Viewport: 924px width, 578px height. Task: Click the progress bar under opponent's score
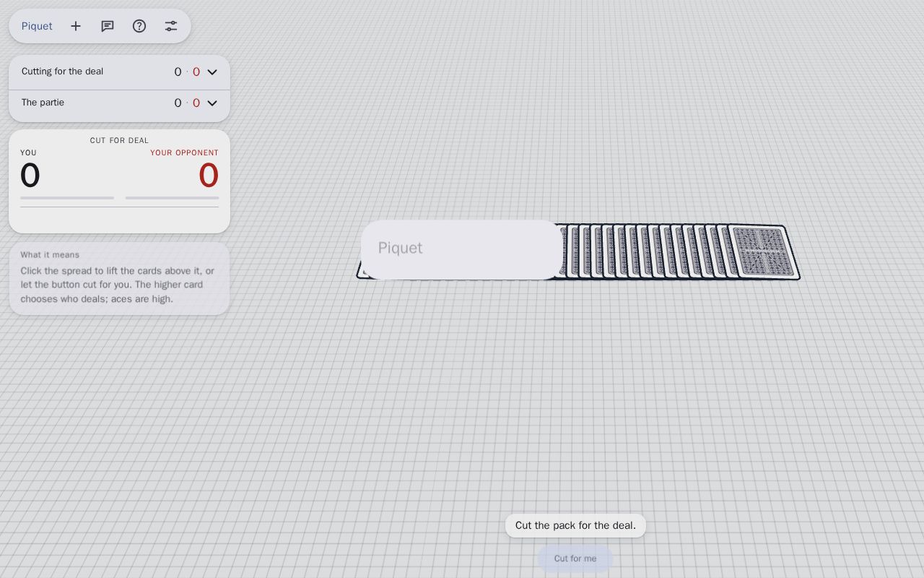(172, 197)
